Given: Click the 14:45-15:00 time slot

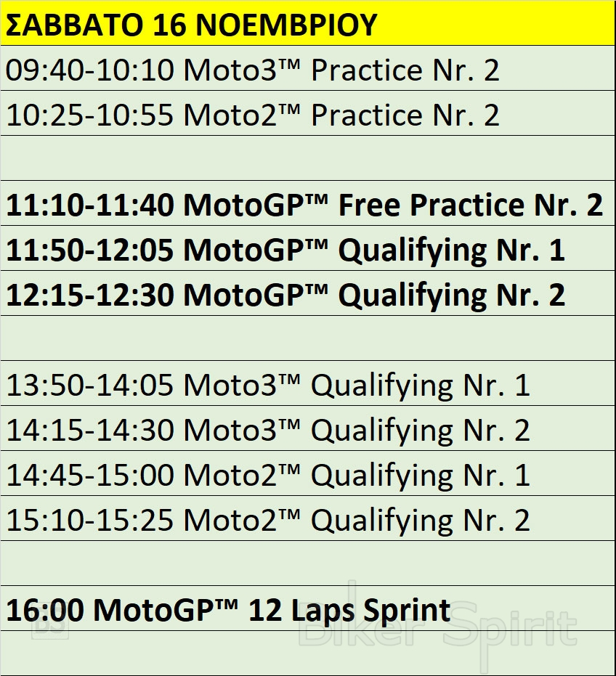Looking at the screenshot, I should [90, 476].
